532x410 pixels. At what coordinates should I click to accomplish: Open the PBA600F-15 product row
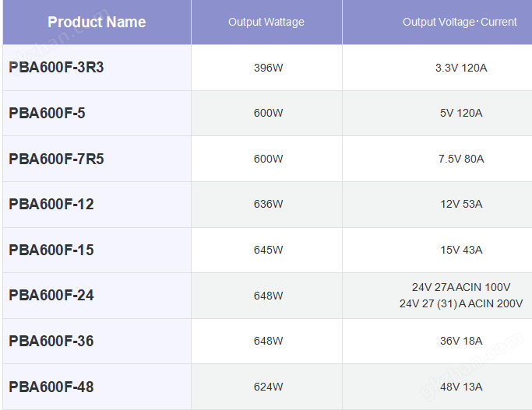click(51, 250)
